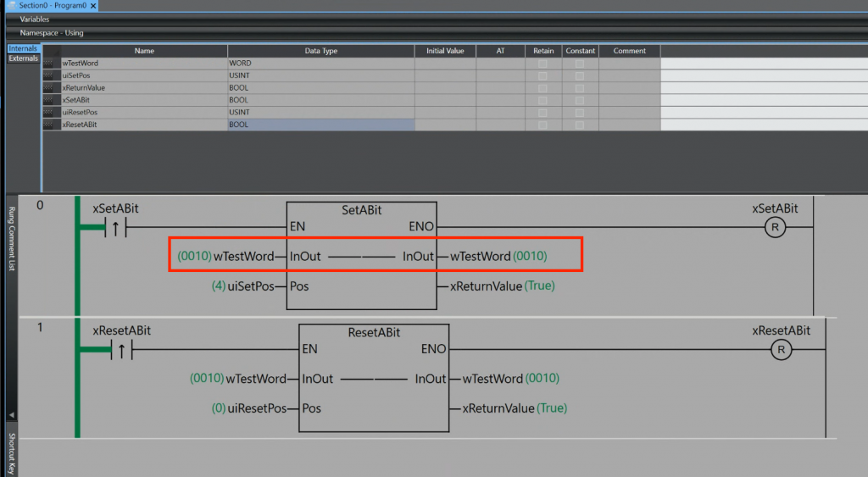Enable Retain checkbox for xSetABit
The width and height of the screenshot is (868, 477).
tap(542, 100)
